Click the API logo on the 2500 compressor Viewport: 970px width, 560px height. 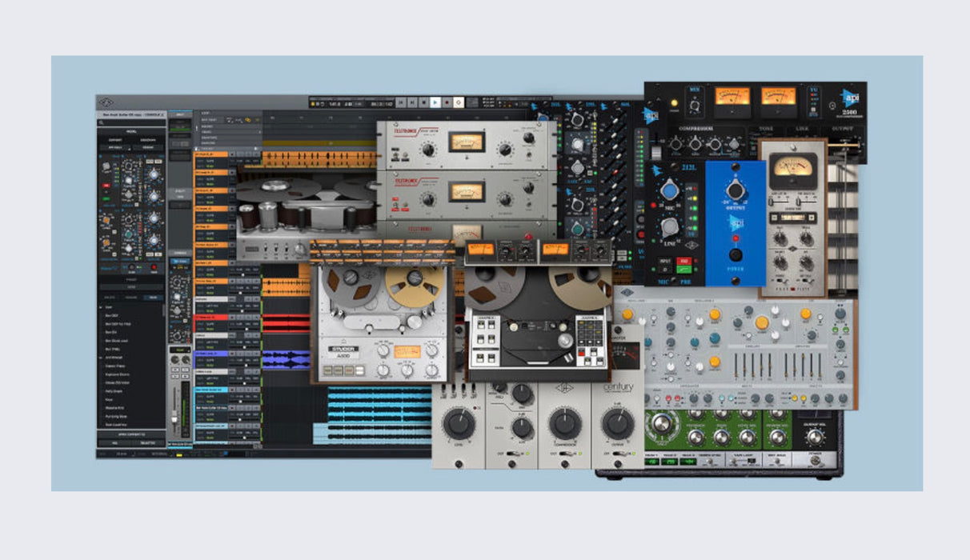(850, 98)
